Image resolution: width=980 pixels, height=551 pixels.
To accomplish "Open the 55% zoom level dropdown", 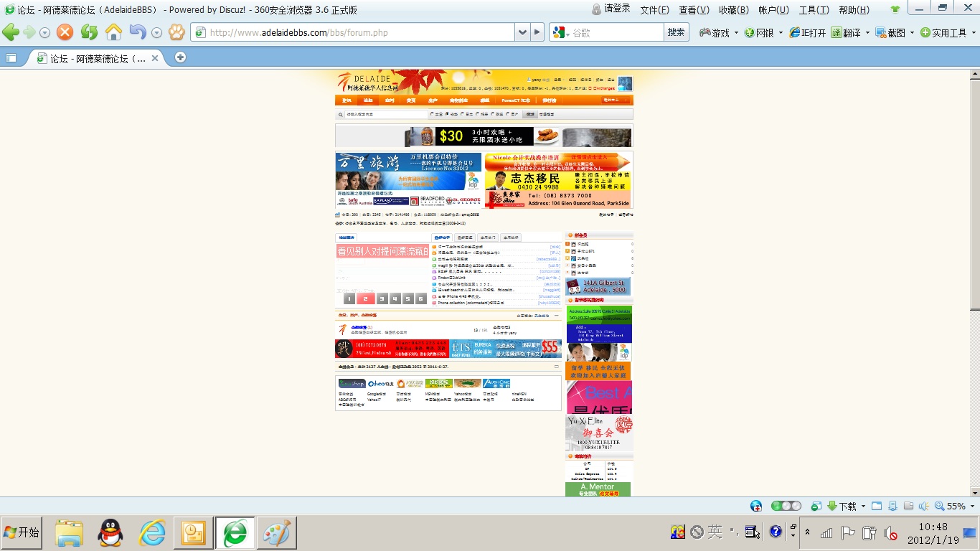I will 972,506.
